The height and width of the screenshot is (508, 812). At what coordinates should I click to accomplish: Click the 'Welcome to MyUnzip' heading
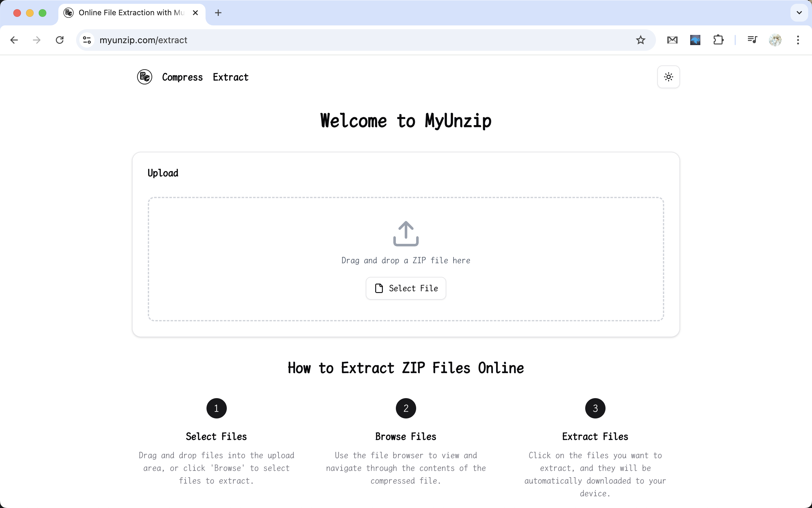click(x=406, y=121)
